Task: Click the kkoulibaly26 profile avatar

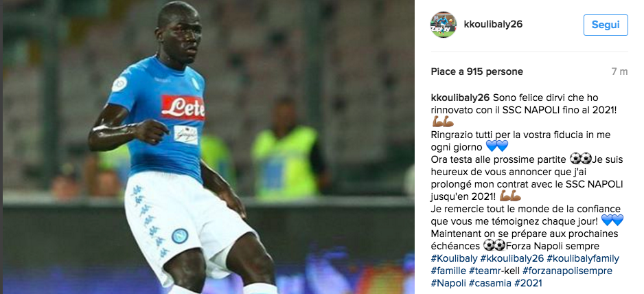Action: click(443, 25)
